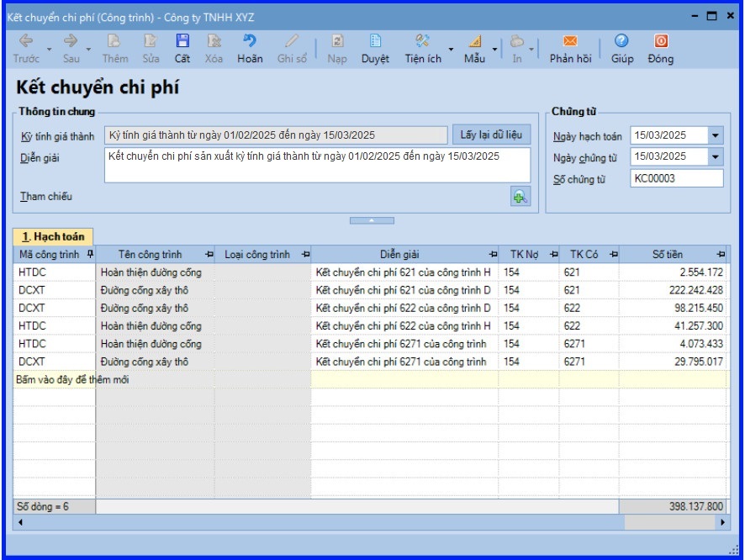Click the horizontal scrollbar right arrow
The height and width of the screenshot is (560, 745).
(722, 522)
